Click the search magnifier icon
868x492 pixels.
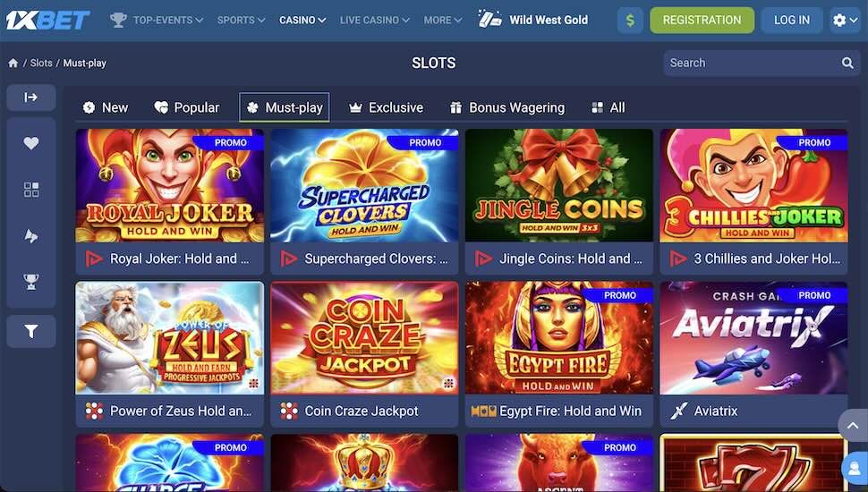click(x=847, y=64)
